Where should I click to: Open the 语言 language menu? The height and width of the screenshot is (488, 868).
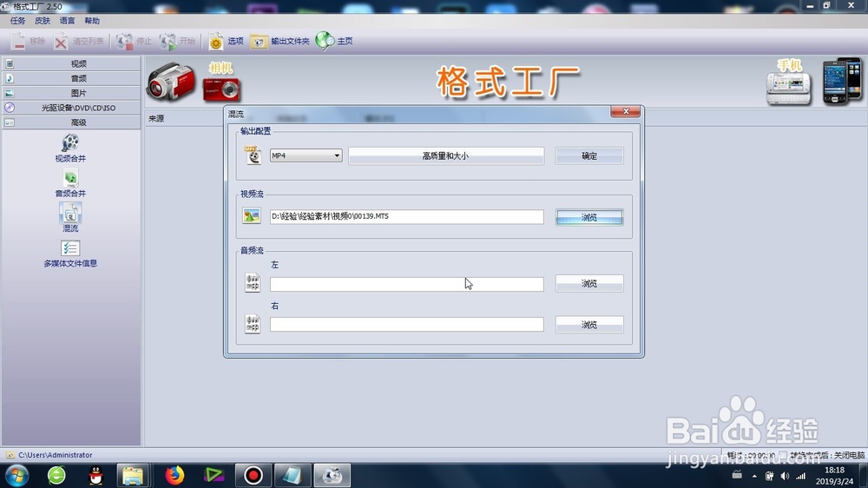point(67,21)
